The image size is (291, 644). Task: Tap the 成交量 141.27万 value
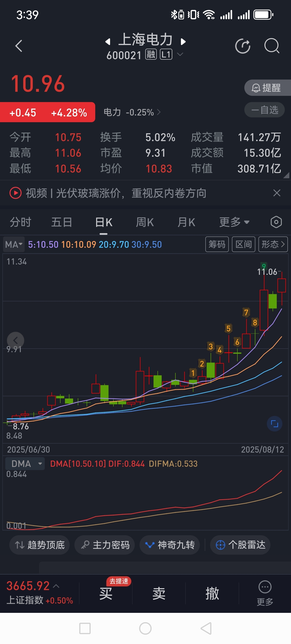pyautogui.click(x=259, y=137)
